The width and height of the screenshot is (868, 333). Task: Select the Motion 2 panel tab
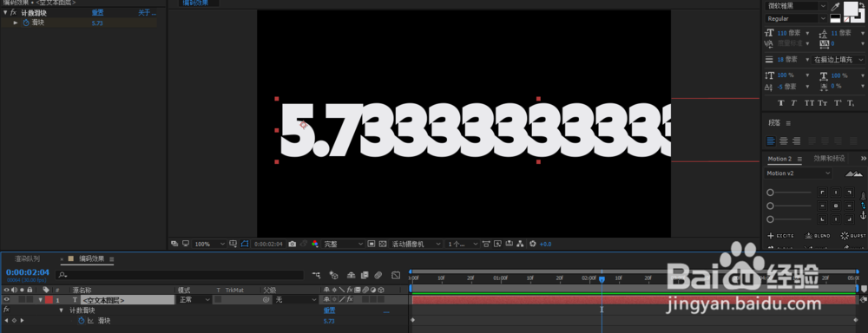(x=779, y=159)
